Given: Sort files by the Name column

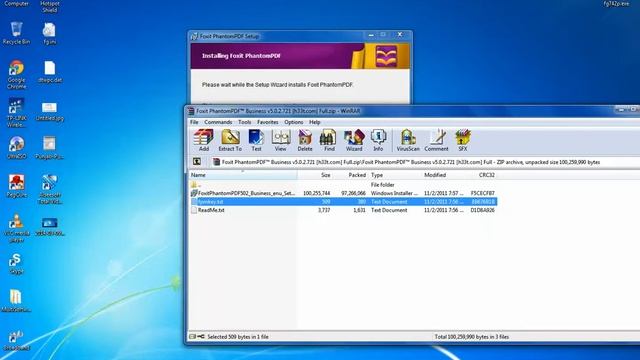Looking at the screenshot, I should (243, 175).
